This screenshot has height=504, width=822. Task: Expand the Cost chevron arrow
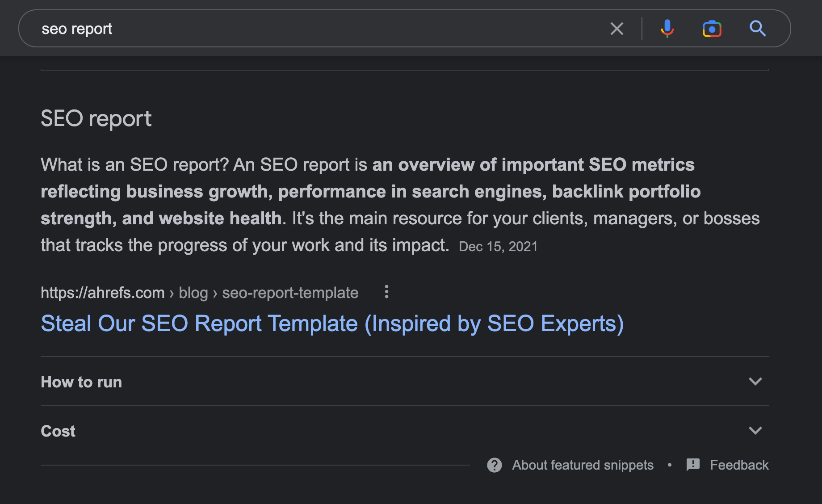point(755,431)
